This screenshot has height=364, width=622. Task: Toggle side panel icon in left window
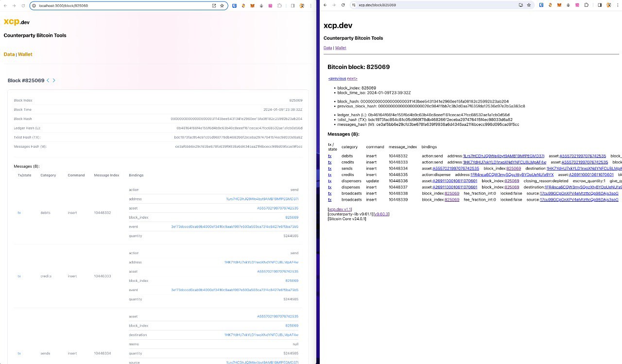tap(293, 5)
